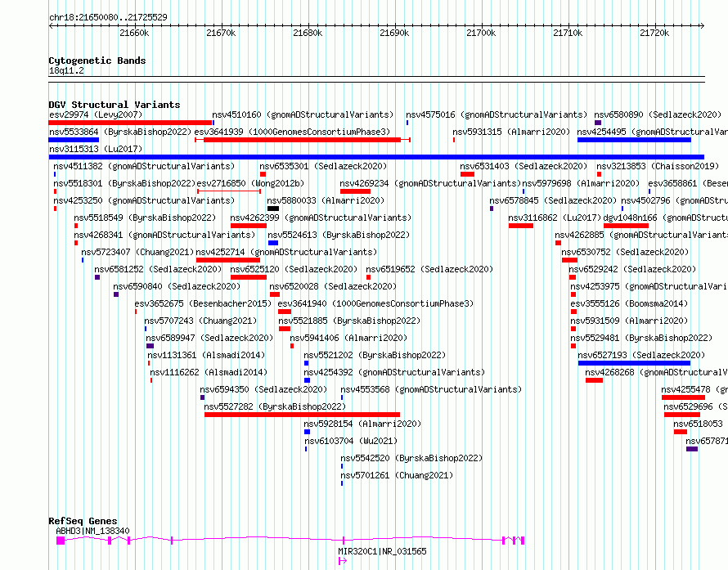Click the chr18:21650080..21725529 coordinates text
The width and height of the screenshot is (728, 570).
(108, 18)
